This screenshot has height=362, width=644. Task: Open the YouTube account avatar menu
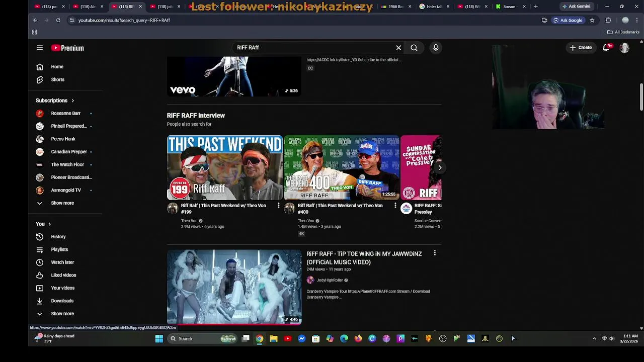(x=624, y=48)
